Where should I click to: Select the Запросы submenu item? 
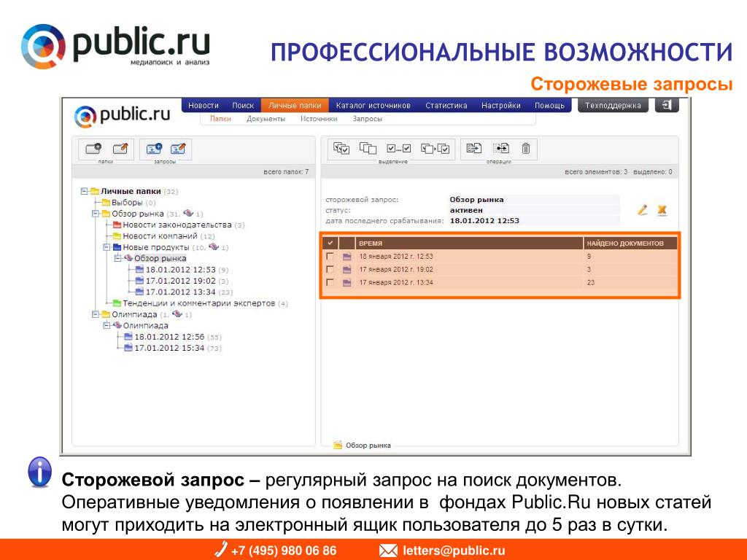click(x=368, y=119)
